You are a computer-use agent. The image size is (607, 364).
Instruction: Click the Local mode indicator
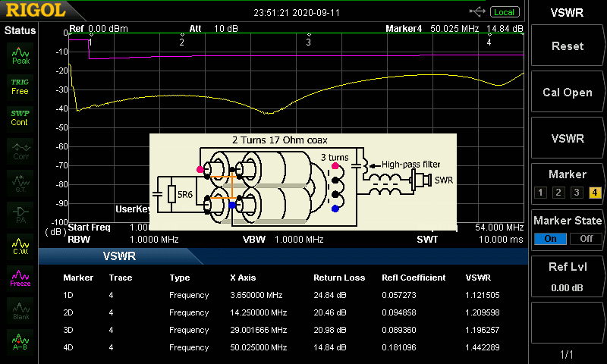click(x=503, y=11)
